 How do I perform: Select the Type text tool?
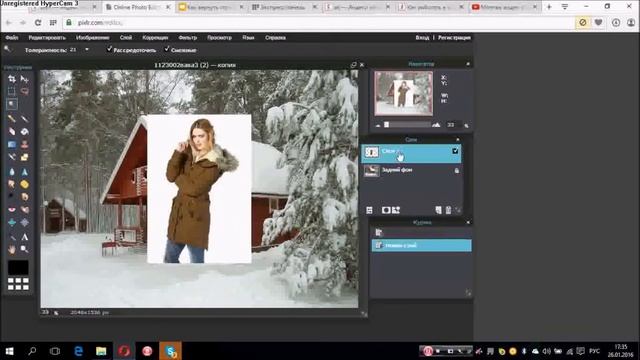[x=24, y=237]
